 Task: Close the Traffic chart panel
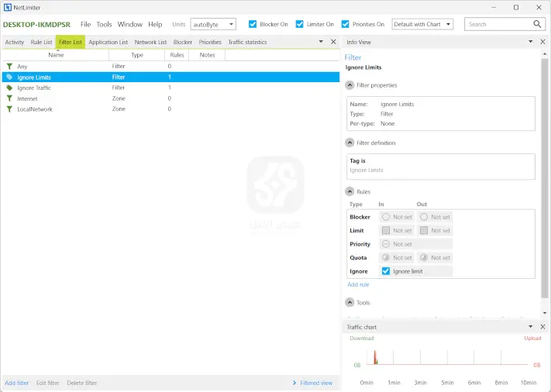point(542,327)
